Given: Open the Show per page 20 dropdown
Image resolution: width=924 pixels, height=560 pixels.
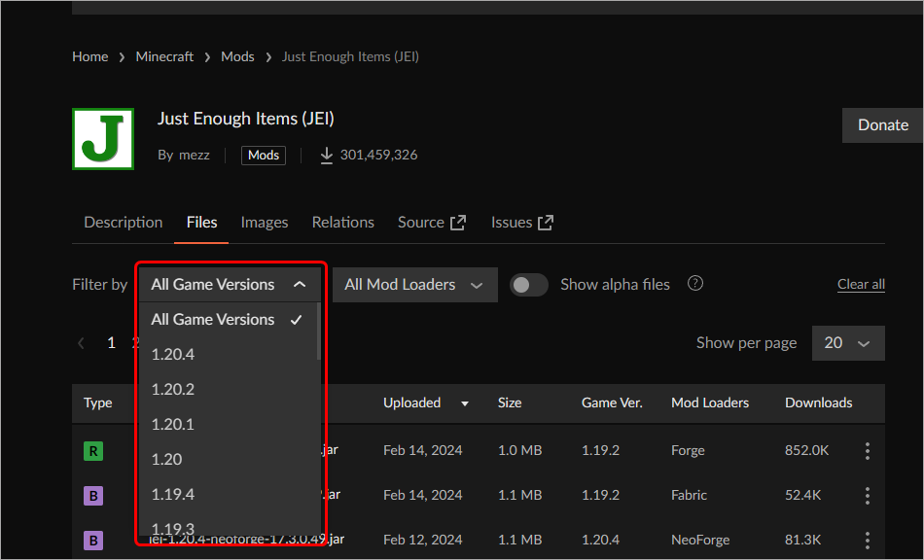Looking at the screenshot, I should point(848,343).
